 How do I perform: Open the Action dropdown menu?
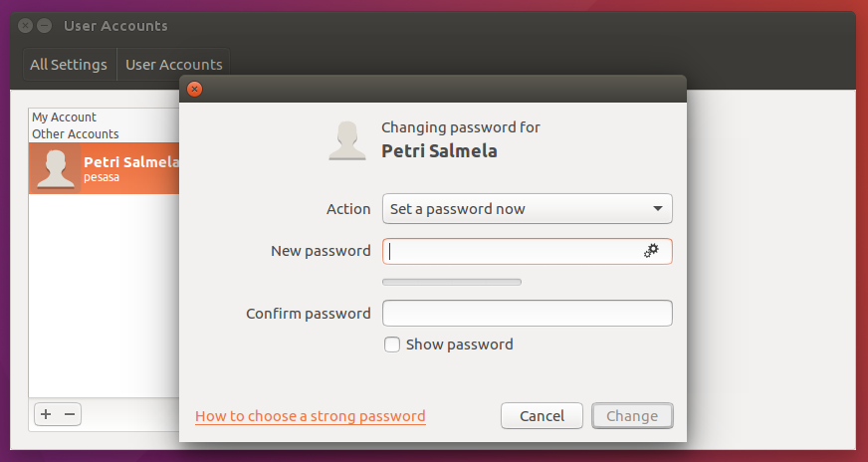click(x=528, y=209)
